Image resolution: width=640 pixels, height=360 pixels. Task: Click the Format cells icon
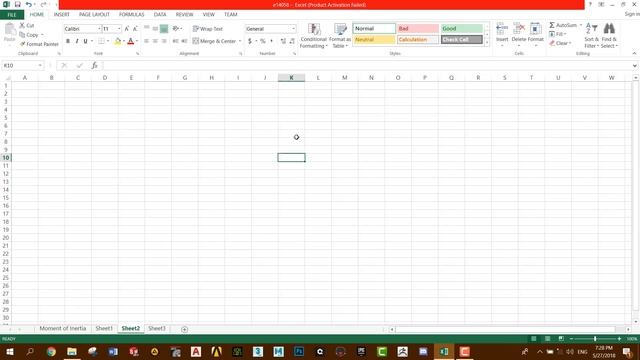tap(536, 29)
